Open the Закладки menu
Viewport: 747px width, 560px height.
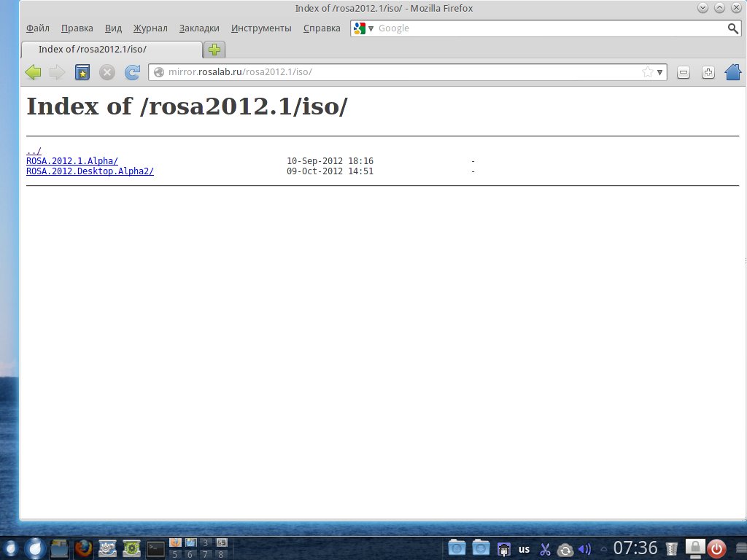click(x=199, y=28)
